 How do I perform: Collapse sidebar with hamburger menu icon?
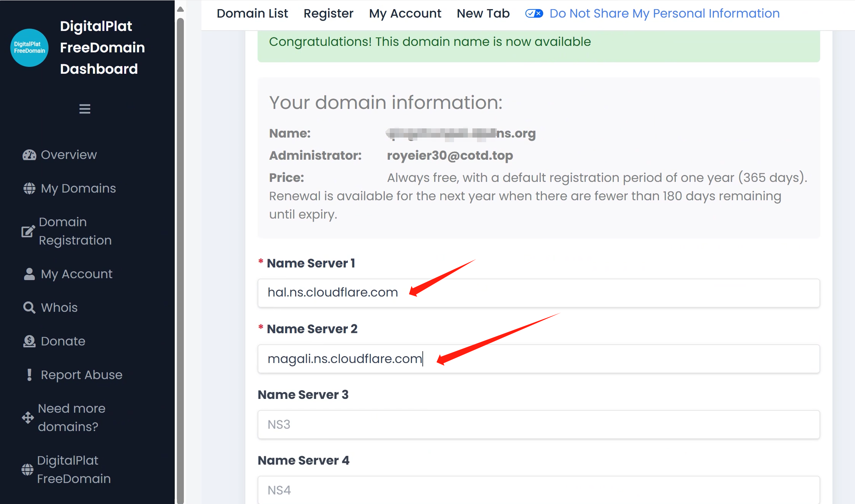[x=85, y=109]
